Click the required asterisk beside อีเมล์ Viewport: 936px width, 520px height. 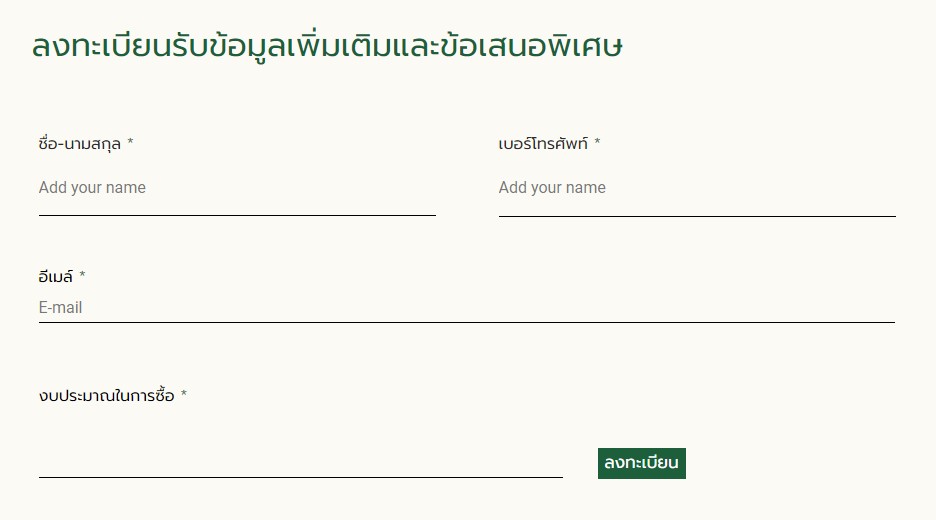click(82, 275)
